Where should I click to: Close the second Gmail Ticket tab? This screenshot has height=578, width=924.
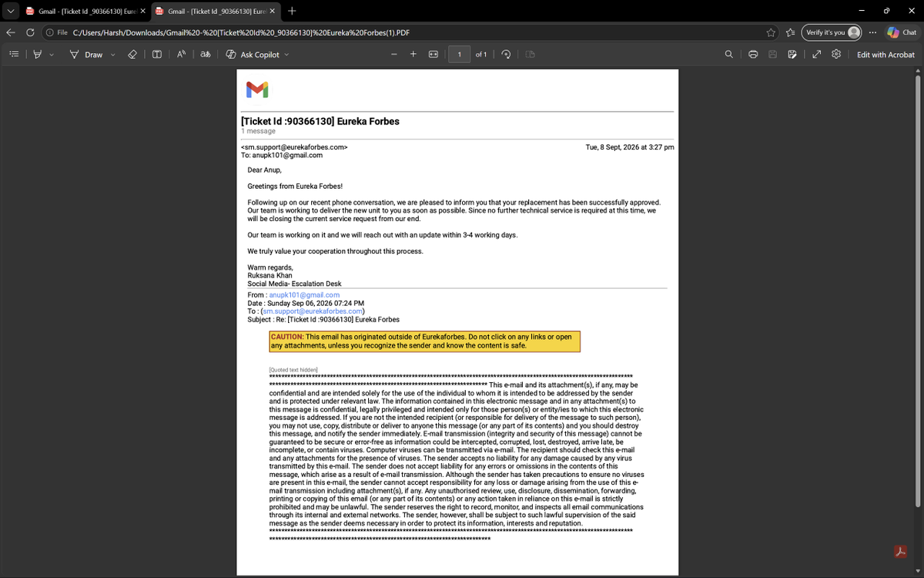pyautogui.click(x=272, y=11)
